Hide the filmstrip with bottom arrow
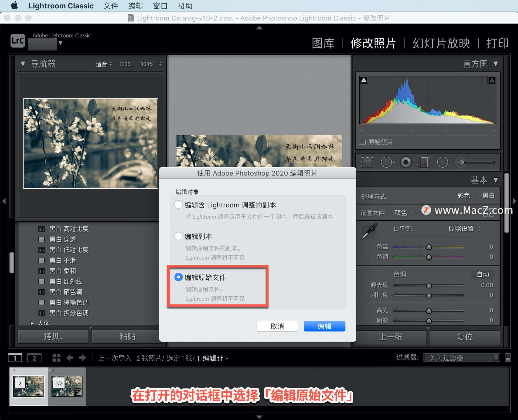 [259, 417]
